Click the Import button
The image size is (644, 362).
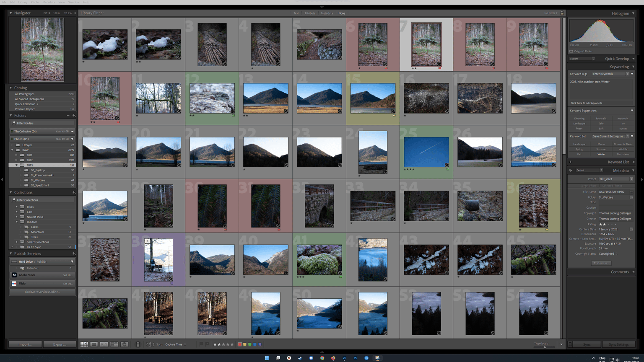(25, 344)
